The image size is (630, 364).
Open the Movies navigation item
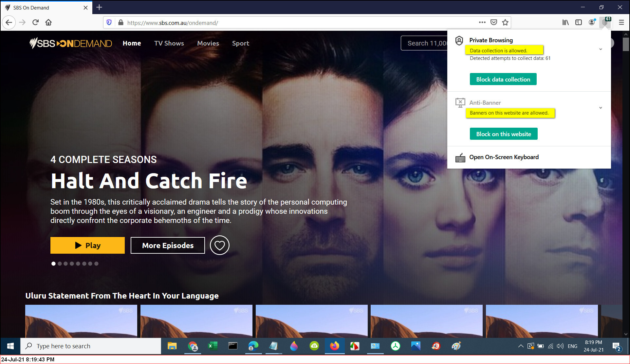tap(208, 43)
